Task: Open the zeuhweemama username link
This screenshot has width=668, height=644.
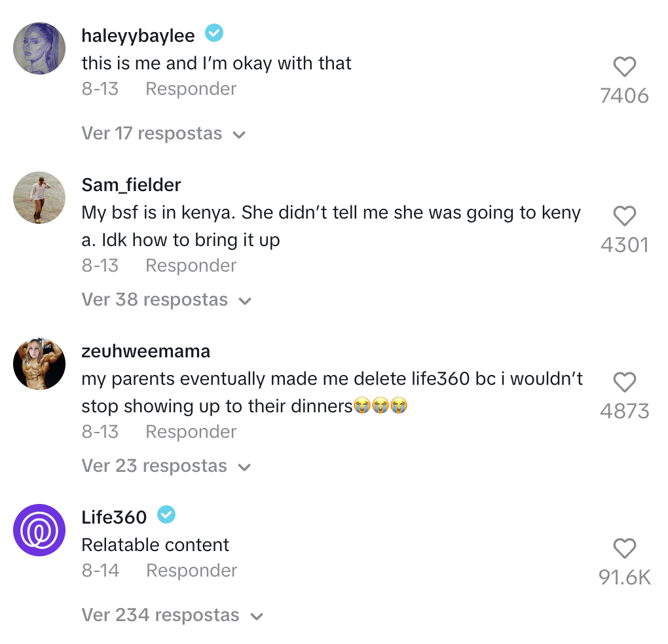Action: 145,351
